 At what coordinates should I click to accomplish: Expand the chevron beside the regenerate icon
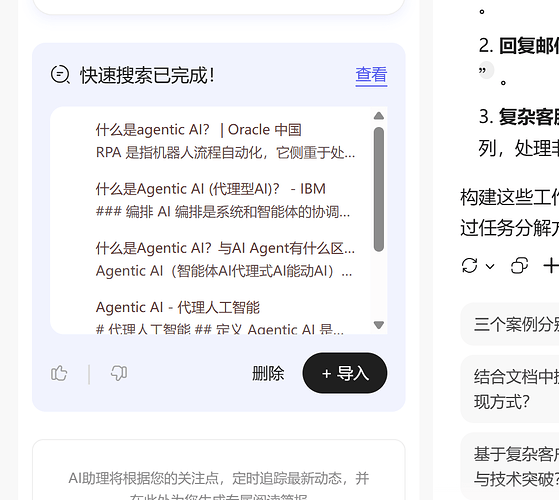[x=490, y=266]
